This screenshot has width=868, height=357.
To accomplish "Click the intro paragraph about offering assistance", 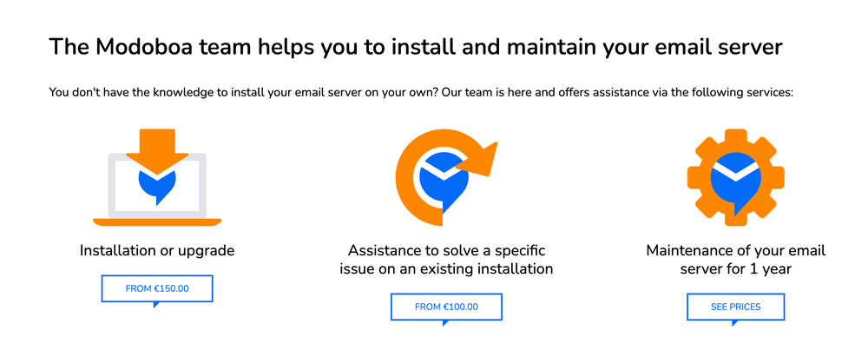I will [421, 92].
